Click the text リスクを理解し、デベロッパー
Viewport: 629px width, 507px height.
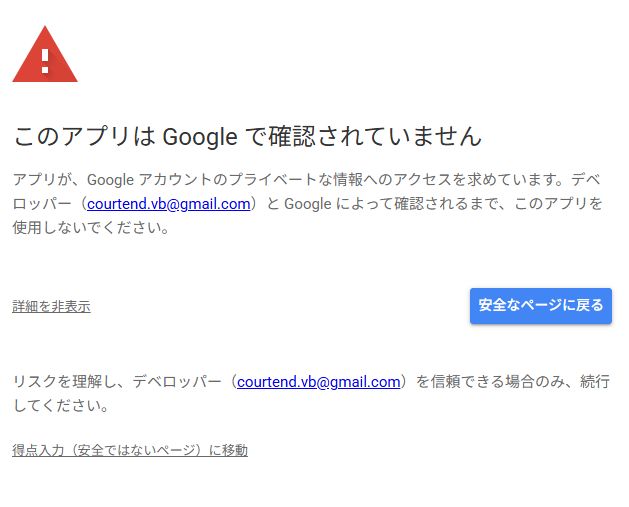coord(120,382)
